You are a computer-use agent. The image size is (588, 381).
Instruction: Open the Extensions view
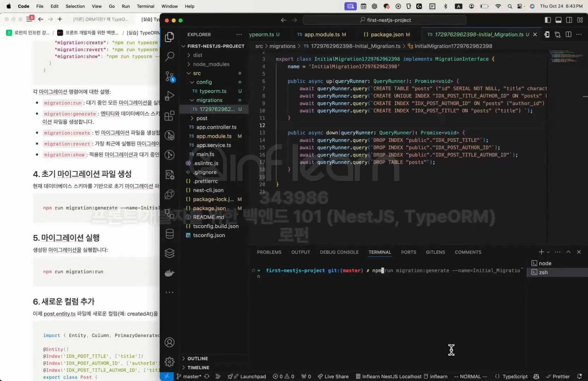(170, 116)
